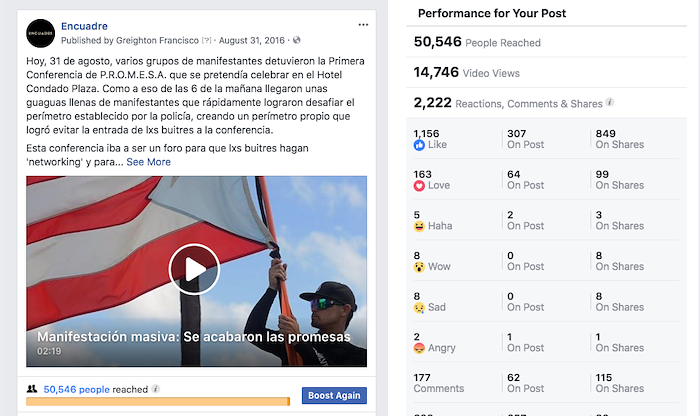The width and height of the screenshot is (700, 416).
Task: Click the Haha laughing reaction icon
Action: coord(419,226)
